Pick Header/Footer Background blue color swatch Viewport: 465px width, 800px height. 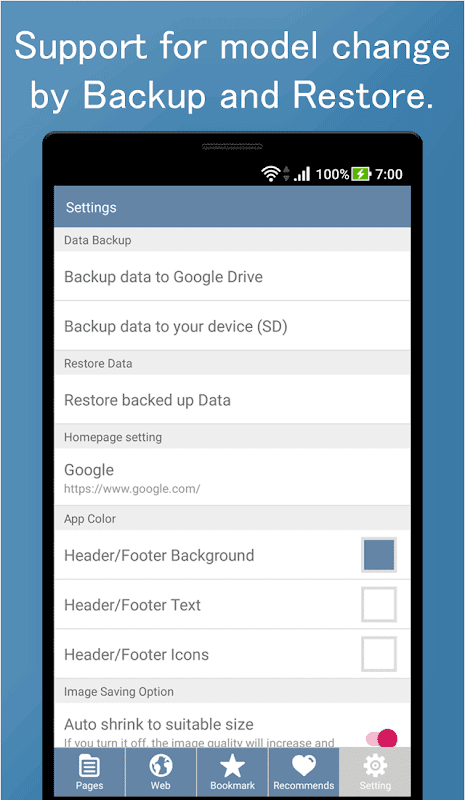(x=379, y=555)
